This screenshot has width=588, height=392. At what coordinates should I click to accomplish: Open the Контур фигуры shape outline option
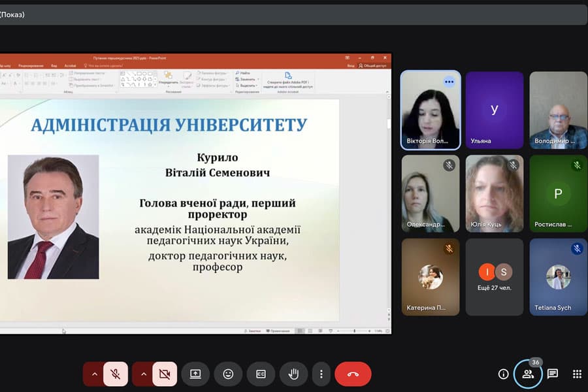click(212, 80)
